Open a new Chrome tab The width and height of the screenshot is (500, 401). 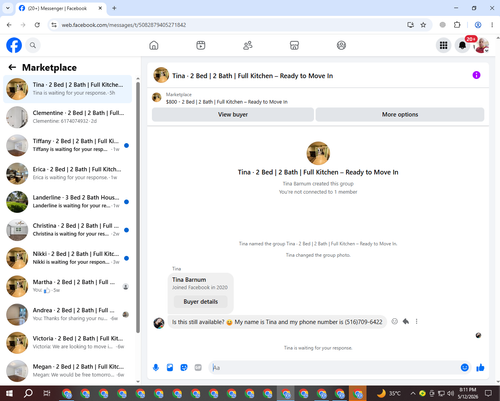pyautogui.click(x=114, y=8)
